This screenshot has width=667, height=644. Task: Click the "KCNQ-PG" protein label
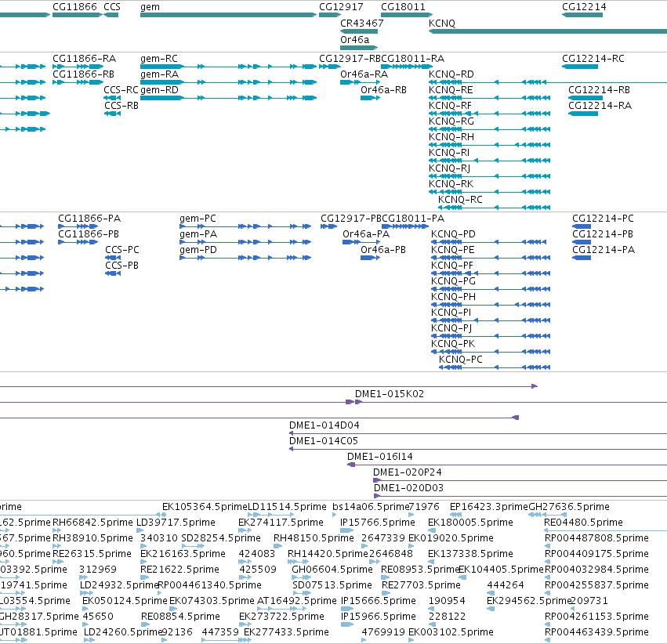(453, 281)
